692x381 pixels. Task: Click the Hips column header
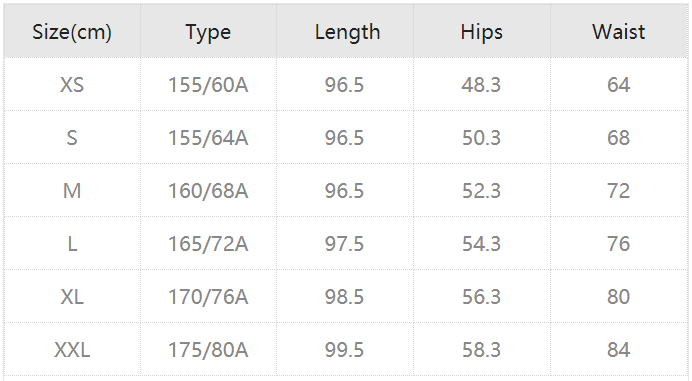pyautogui.click(x=481, y=32)
